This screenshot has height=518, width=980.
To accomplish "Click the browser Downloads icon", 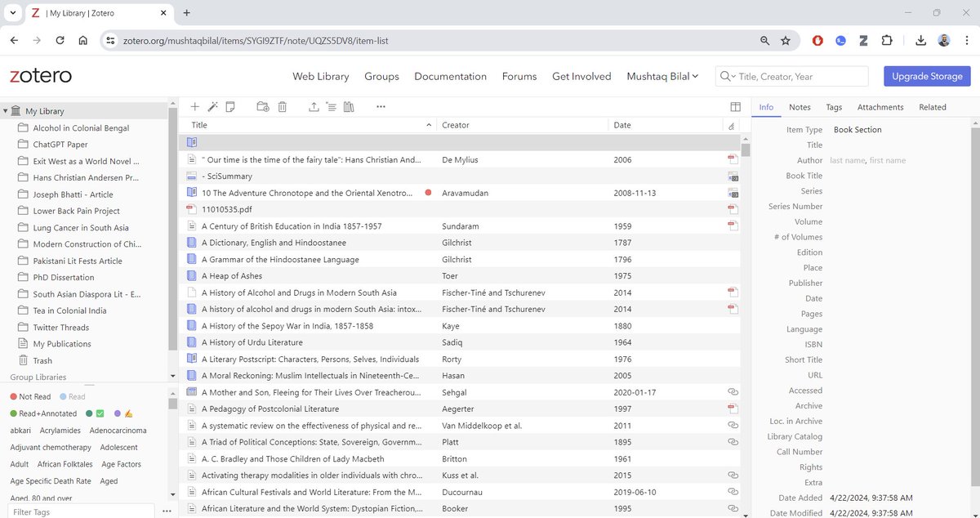I will (x=920, y=40).
